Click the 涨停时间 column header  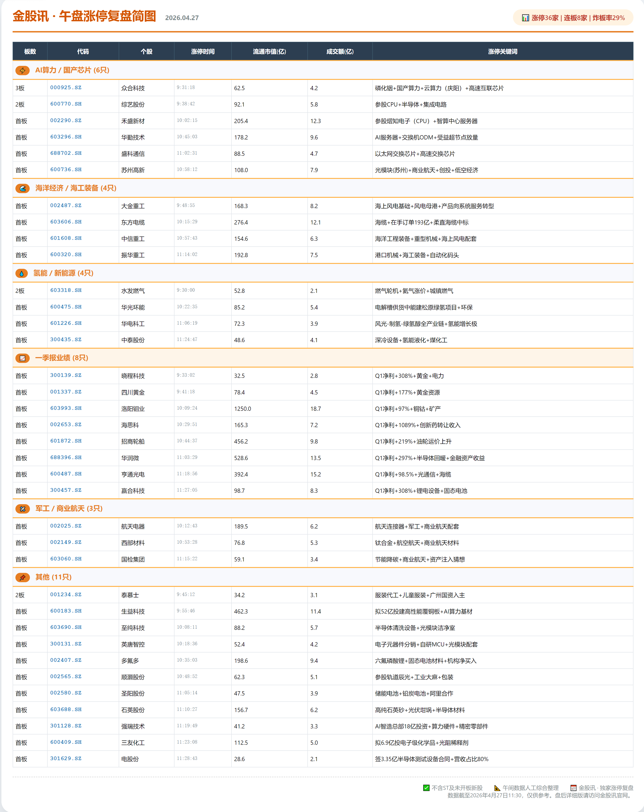click(x=203, y=52)
